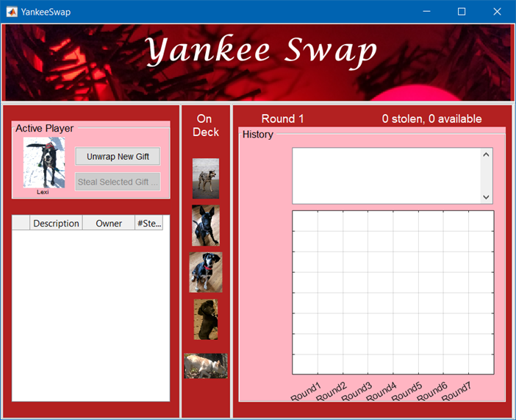Select the second On Deck dog photo
Screen dimensions: 516x420
tap(206, 225)
